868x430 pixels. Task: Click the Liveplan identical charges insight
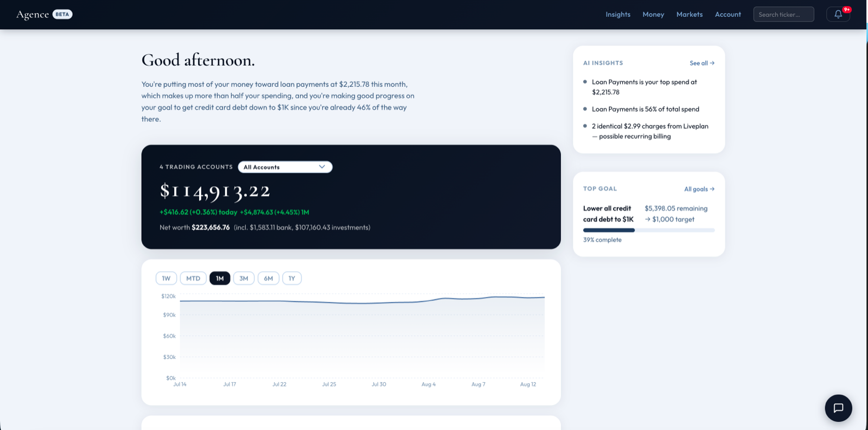[649, 131]
